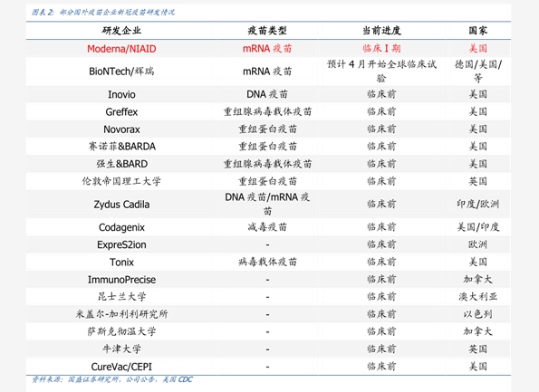
Task: Click the DNA 疫苗/mRNA 疫苗 cell
Action: (x=267, y=204)
